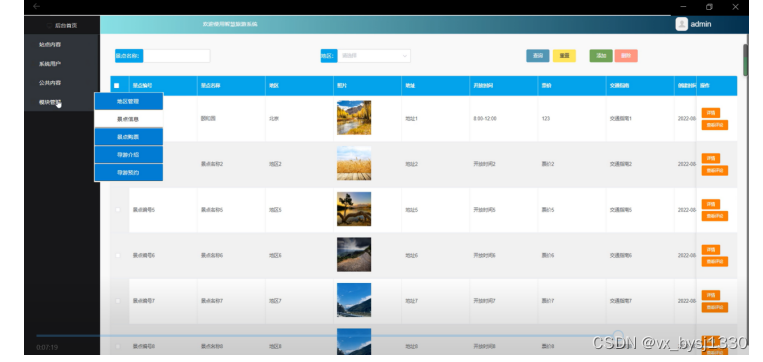Click the blue 查询 button
Image resolution: width=763 pixels, height=362 pixels.
(538, 56)
